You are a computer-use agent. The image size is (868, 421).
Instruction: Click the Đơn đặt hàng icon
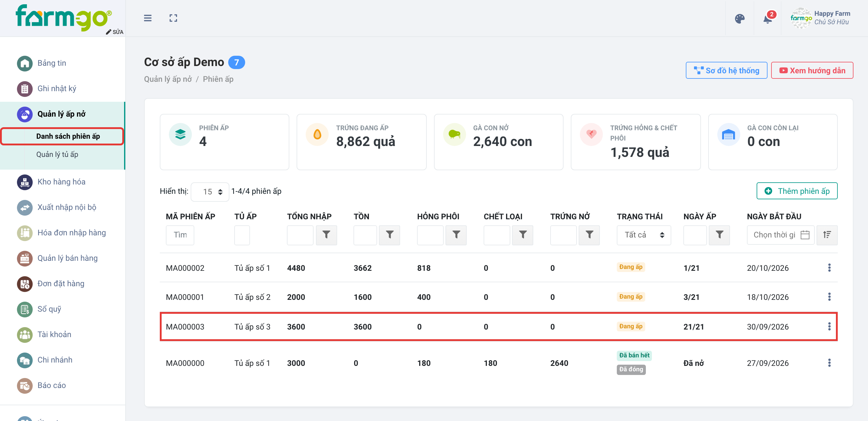pyautogui.click(x=25, y=284)
